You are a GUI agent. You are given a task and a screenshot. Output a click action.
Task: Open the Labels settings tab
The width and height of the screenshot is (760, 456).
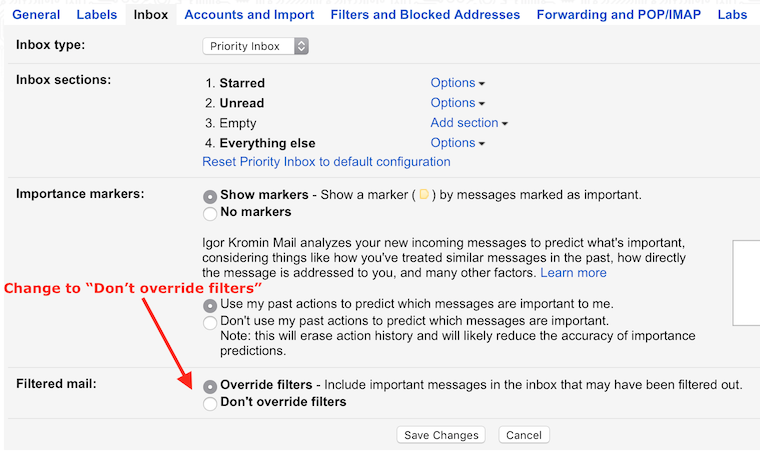[96, 15]
